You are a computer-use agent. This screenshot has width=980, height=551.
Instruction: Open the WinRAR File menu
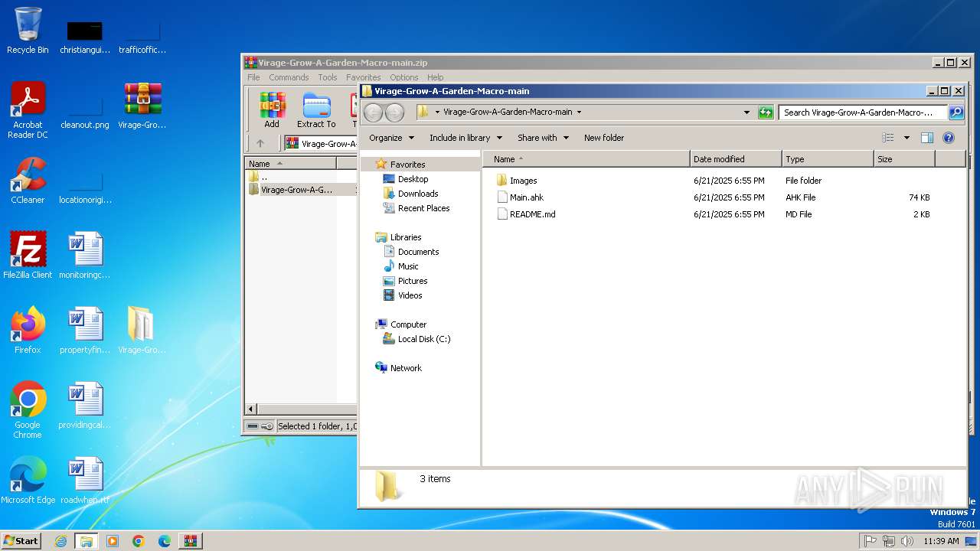point(253,77)
